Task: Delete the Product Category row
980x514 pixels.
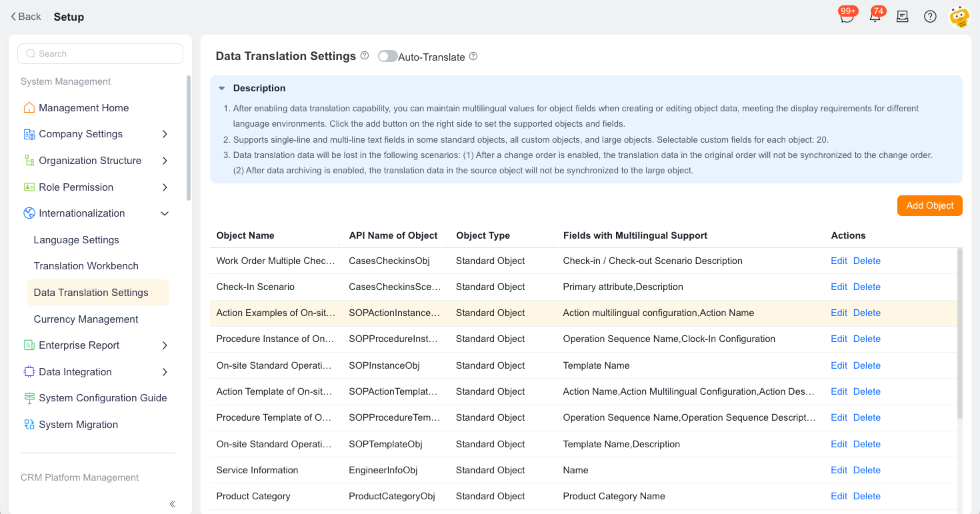Action: point(867,496)
